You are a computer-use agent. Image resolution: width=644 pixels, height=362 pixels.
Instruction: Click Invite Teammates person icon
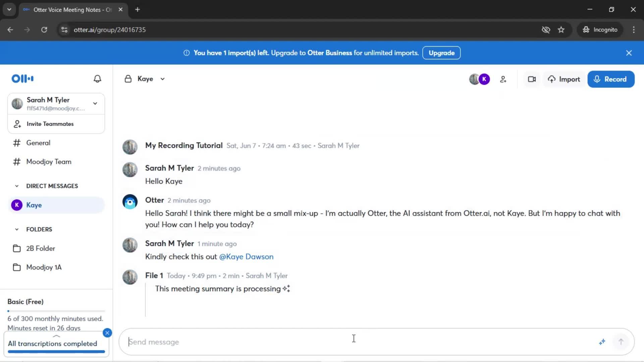click(x=17, y=124)
